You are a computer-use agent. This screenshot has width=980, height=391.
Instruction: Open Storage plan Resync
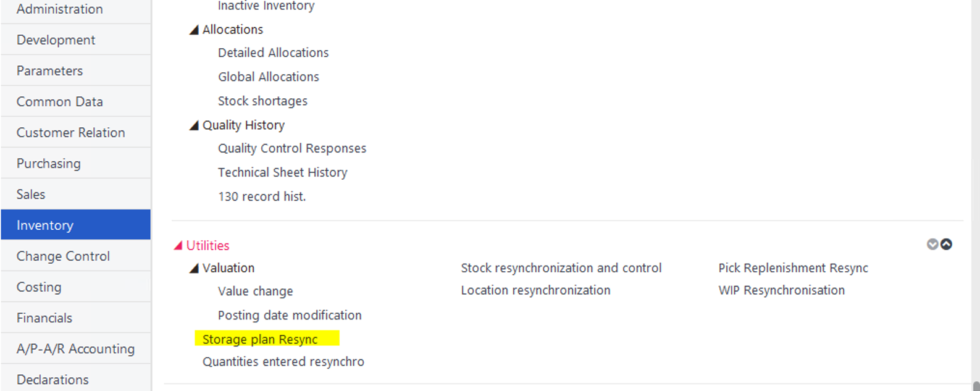pos(260,339)
